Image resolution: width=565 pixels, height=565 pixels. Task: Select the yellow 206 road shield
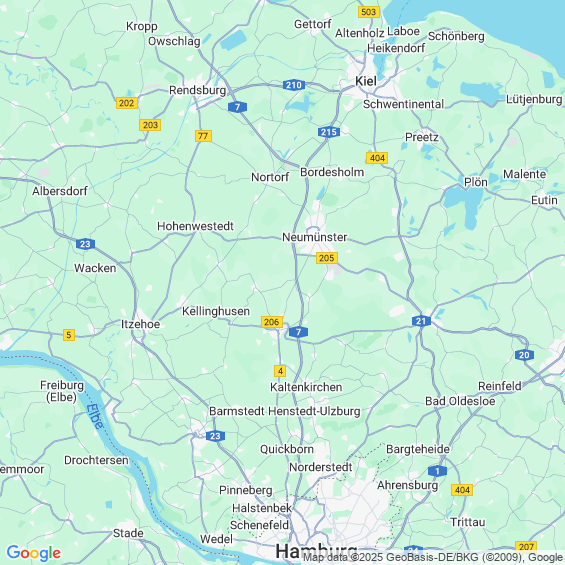coord(272,322)
